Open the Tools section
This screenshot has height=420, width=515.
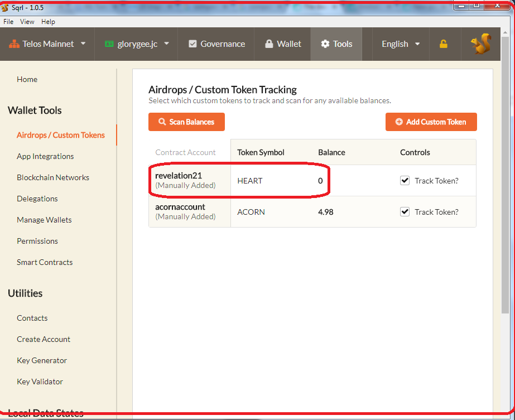pyautogui.click(x=336, y=44)
